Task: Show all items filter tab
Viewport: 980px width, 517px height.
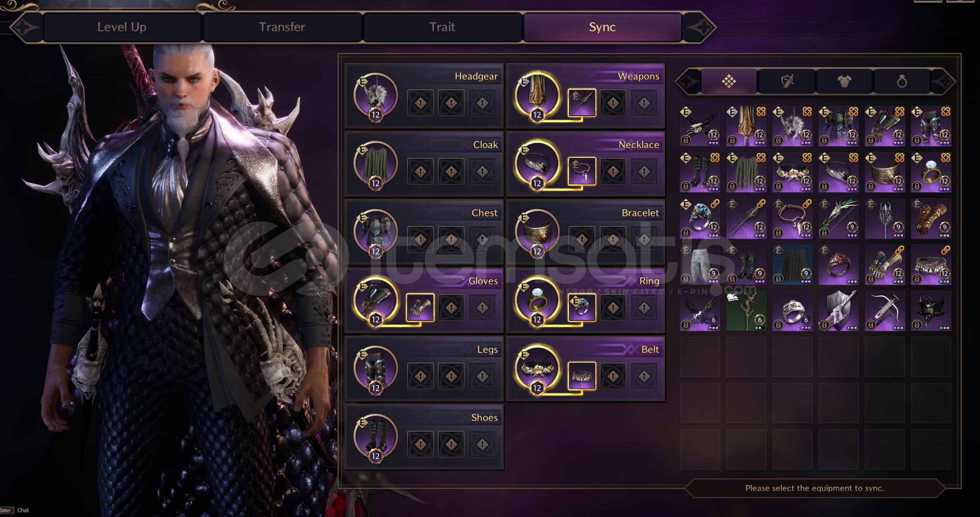Action: coord(729,81)
